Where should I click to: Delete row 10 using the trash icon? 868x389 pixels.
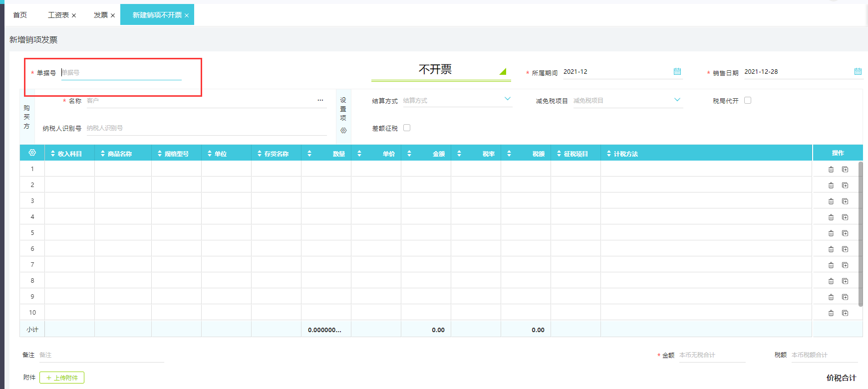(x=831, y=313)
